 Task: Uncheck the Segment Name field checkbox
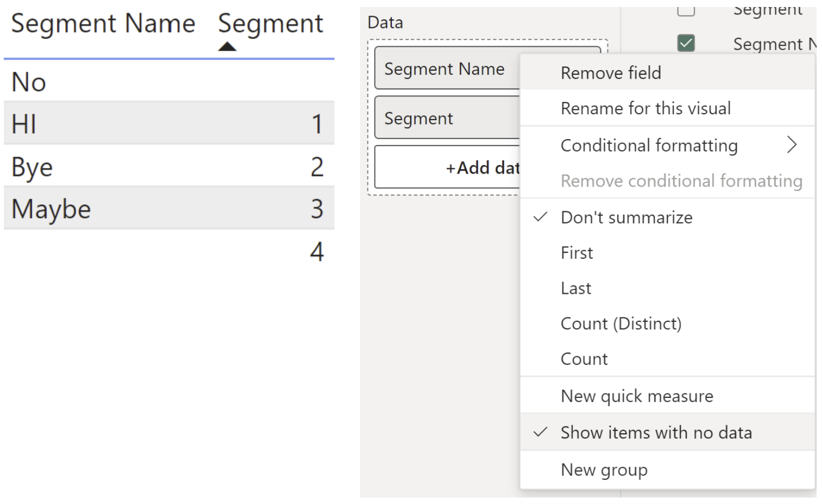point(686,43)
